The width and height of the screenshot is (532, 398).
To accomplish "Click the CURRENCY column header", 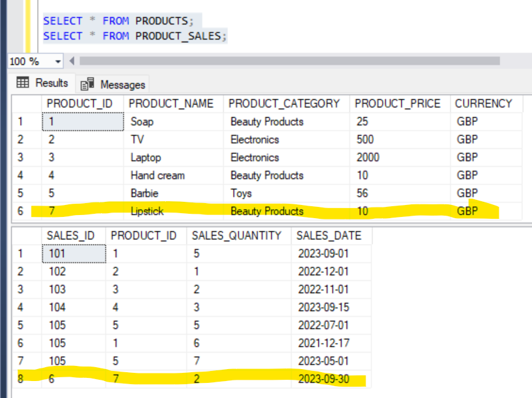I will (483, 104).
